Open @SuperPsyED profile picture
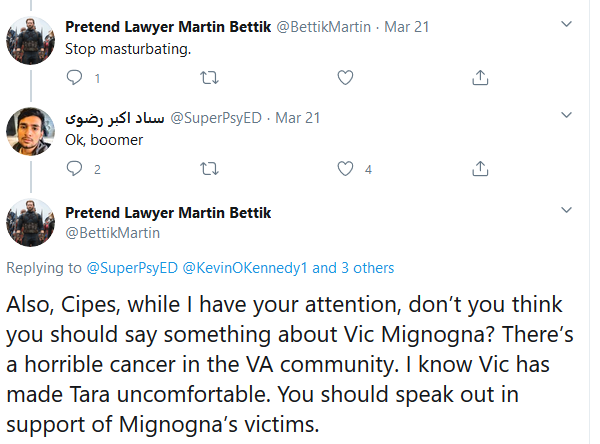This screenshot has height=444, width=600. pos(31,131)
